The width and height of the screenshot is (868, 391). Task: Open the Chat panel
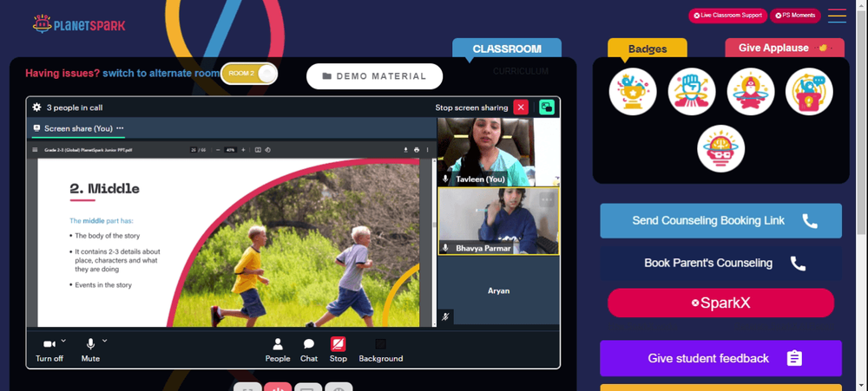pyautogui.click(x=309, y=350)
